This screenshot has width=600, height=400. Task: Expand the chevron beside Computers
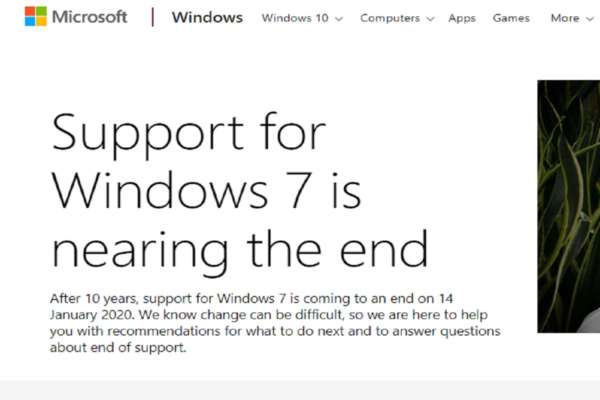[430, 19]
